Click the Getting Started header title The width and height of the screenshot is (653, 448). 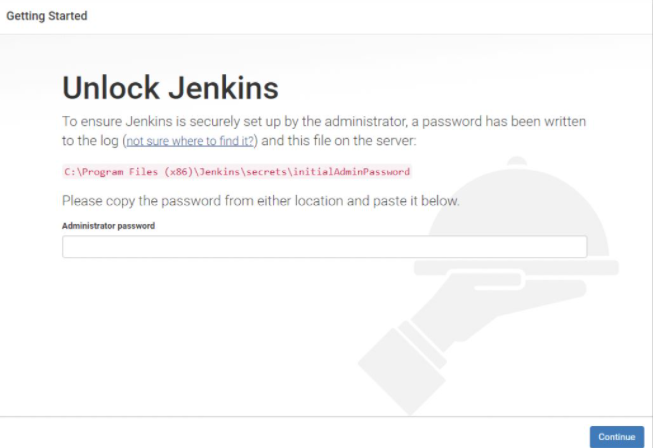[47, 16]
